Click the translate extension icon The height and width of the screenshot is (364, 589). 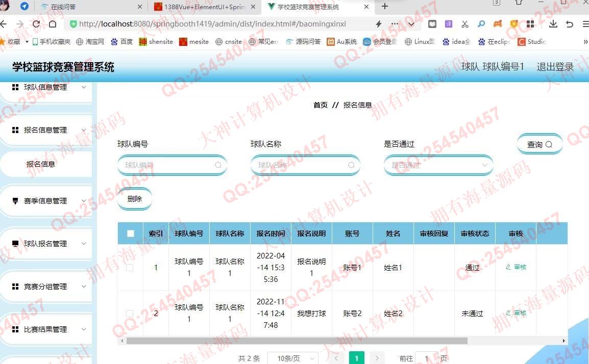point(449,24)
